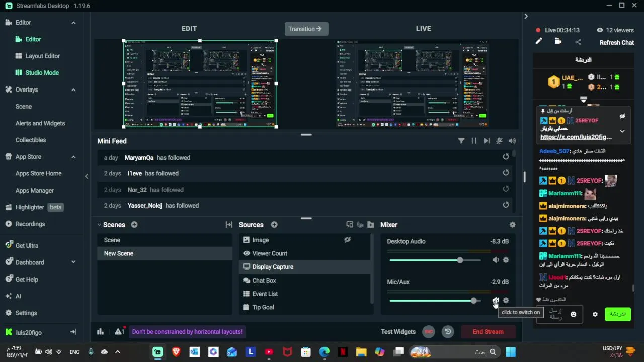Open Test Widgets

(x=398, y=332)
